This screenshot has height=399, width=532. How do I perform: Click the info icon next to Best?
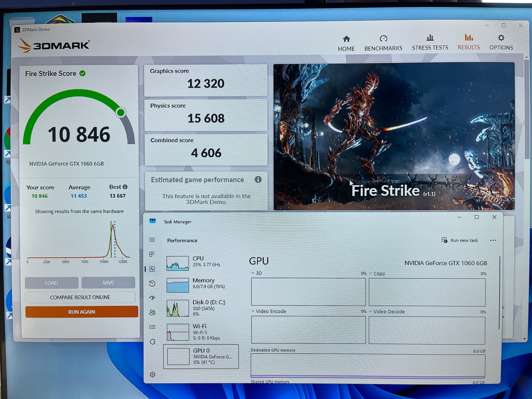pos(125,187)
